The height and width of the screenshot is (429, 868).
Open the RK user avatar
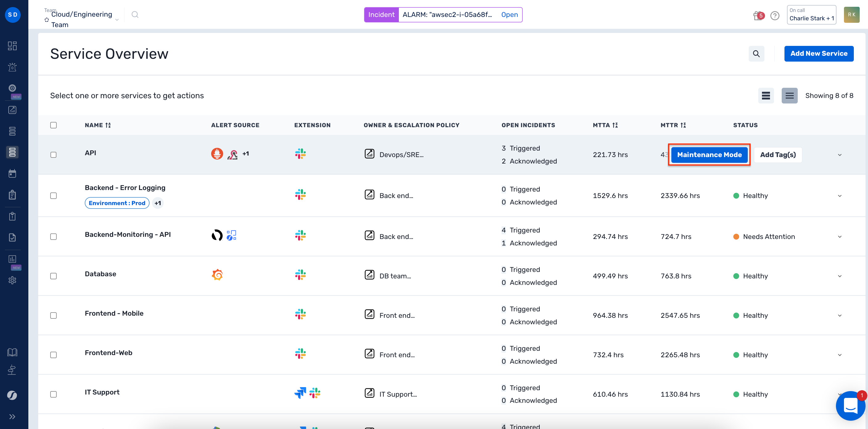(x=851, y=14)
